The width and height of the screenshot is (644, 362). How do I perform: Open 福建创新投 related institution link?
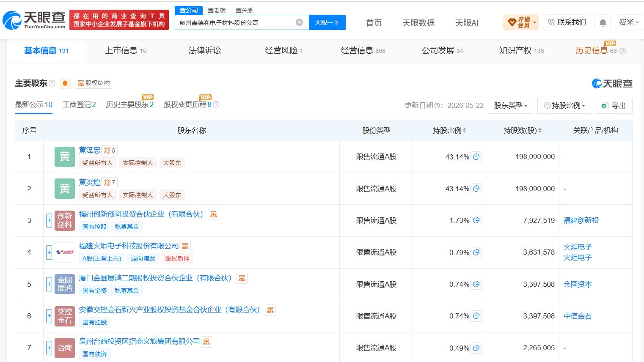tap(581, 220)
